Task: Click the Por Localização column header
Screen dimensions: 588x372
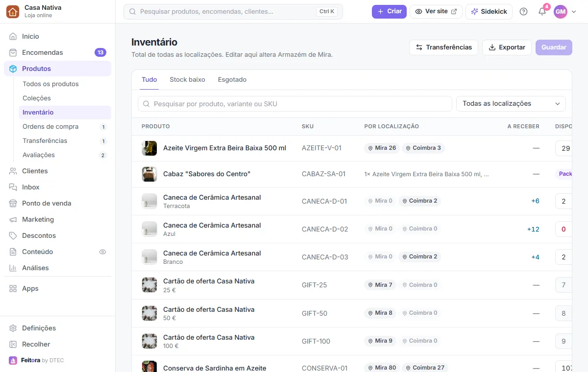Action: [x=392, y=126]
